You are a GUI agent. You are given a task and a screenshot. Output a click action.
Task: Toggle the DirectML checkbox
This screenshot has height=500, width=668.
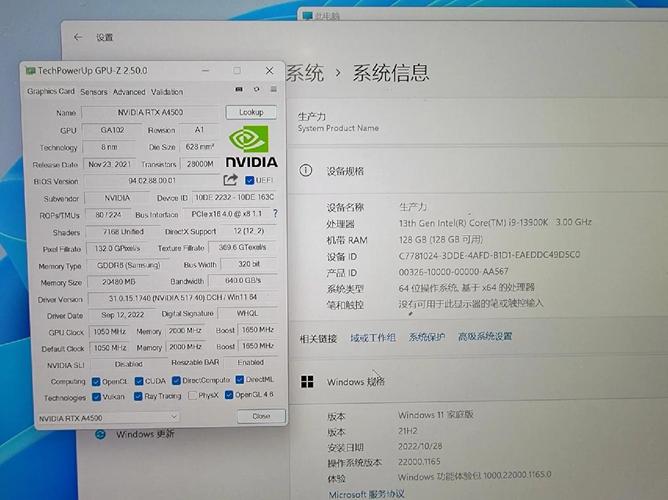click(240, 379)
